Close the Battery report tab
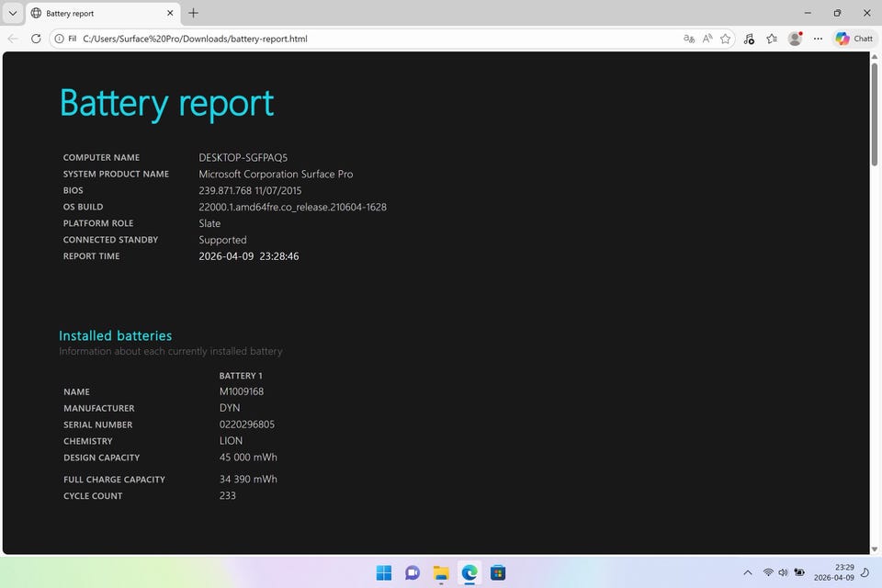882x588 pixels. [x=170, y=14]
